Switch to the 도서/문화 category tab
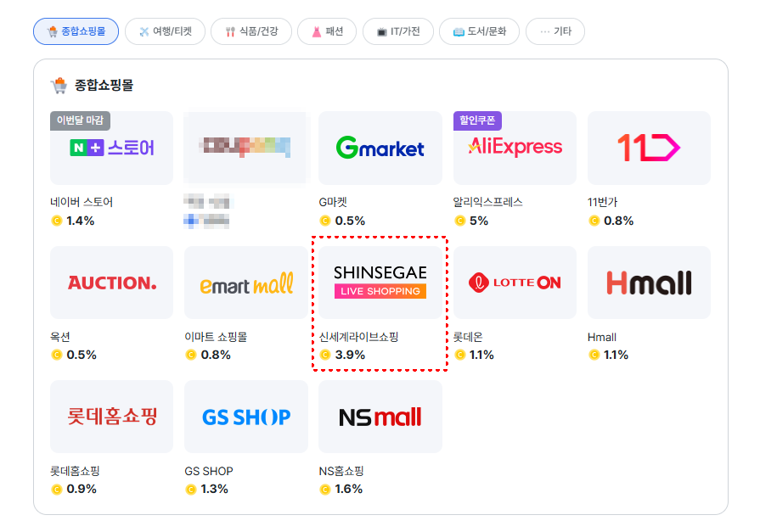 click(480, 31)
